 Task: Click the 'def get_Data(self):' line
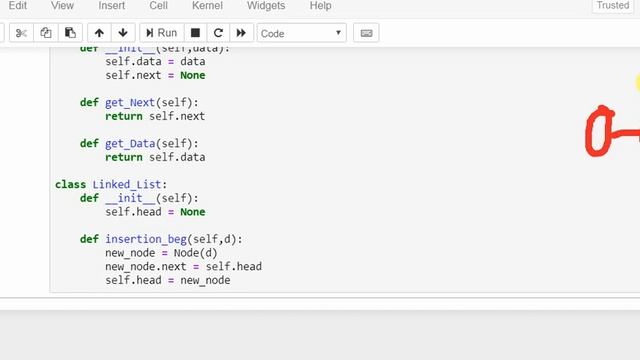click(139, 144)
